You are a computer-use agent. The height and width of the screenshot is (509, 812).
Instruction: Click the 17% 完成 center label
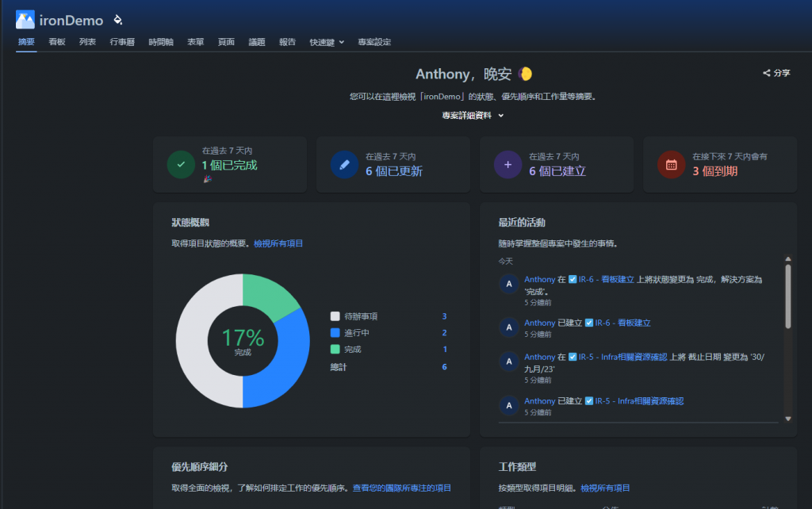click(243, 342)
